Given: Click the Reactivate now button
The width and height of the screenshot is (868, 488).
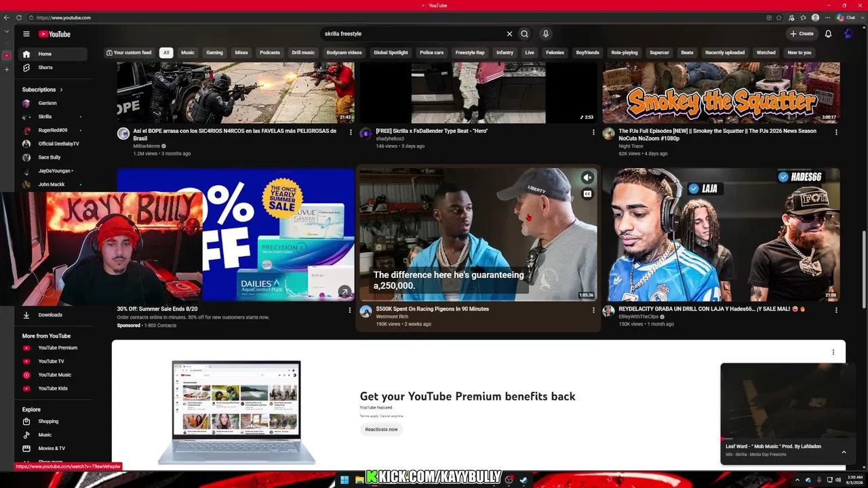Looking at the screenshot, I should pos(381,430).
